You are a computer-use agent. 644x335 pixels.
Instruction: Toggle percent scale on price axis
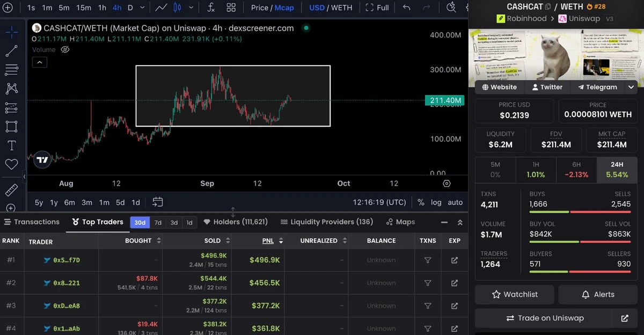click(421, 202)
